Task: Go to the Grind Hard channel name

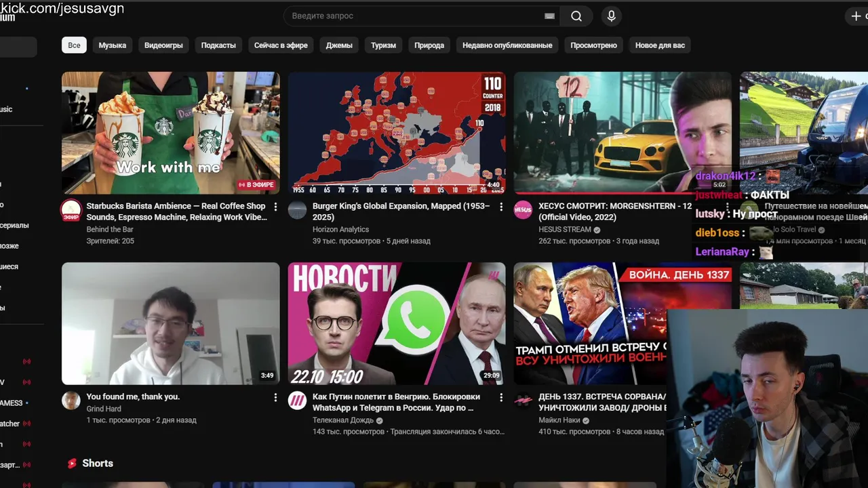Action: pyautogui.click(x=104, y=409)
